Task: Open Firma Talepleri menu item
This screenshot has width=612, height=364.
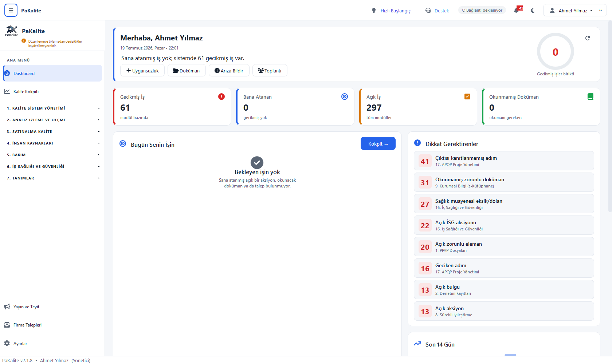Action: coord(52,325)
